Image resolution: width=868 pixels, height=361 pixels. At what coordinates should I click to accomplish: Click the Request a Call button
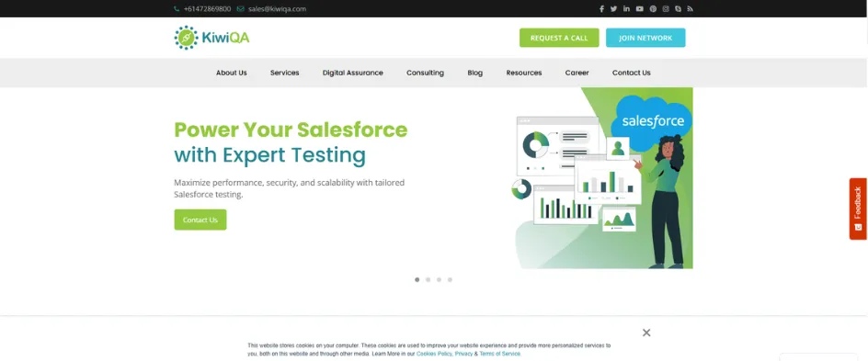pyautogui.click(x=559, y=38)
